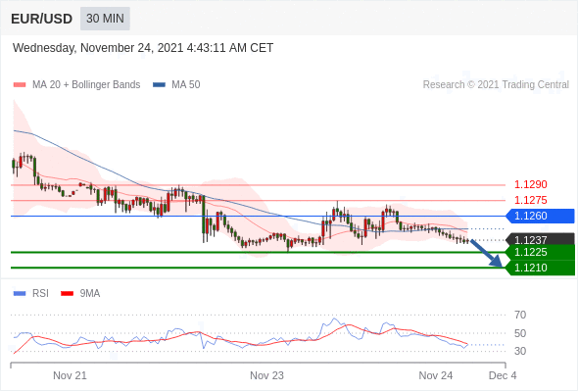This screenshot has height=392, width=578.
Task: Click the EUR/USD pair title
Action: click(42, 19)
